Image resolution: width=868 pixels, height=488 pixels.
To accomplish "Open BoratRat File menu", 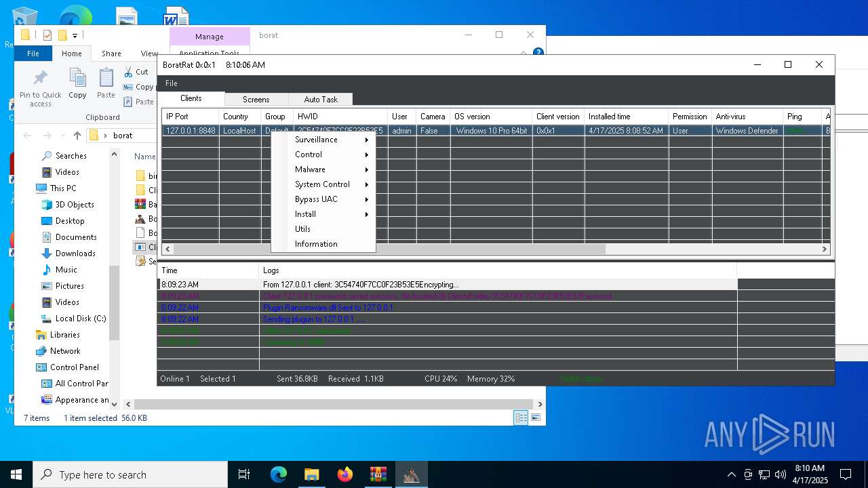I will click(x=172, y=83).
